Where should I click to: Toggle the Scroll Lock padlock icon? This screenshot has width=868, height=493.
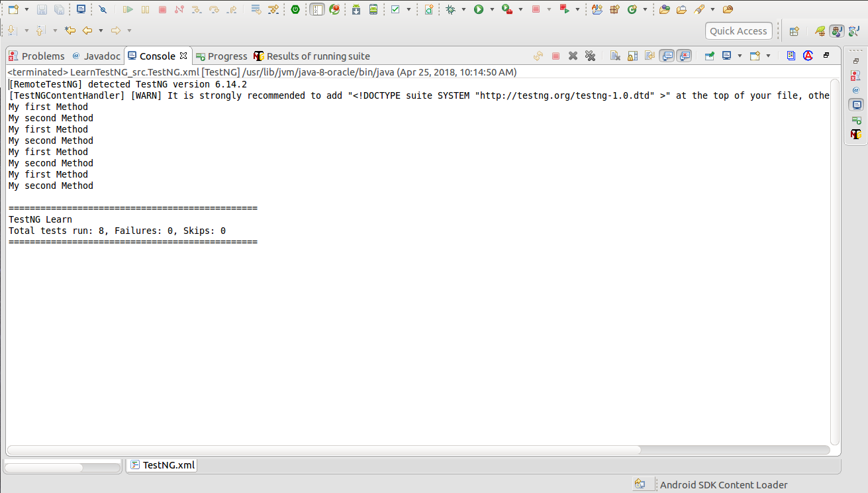tap(632, 56)
